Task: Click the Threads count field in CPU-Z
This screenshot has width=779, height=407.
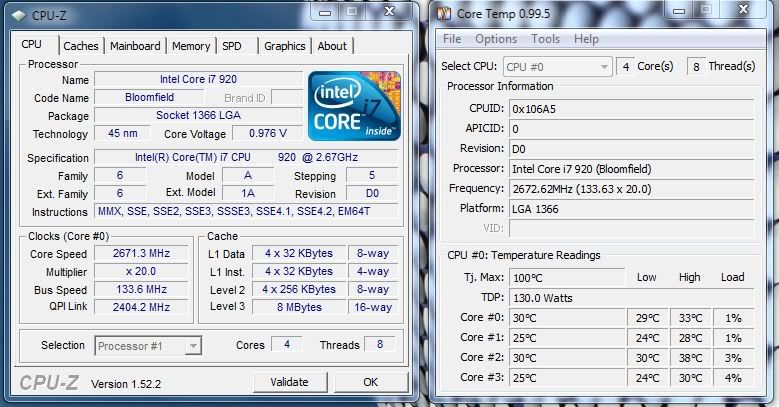Action: click(x=380, y=344)
